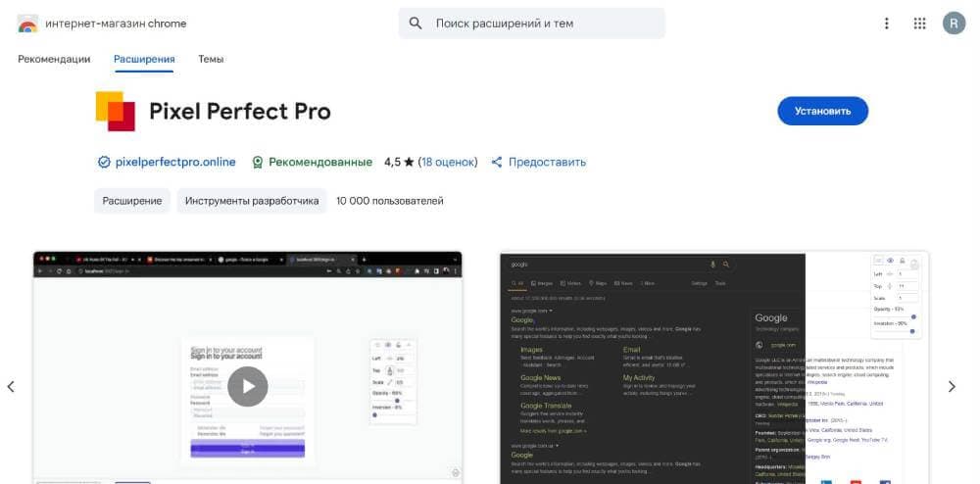Click the verified badge beside pixelperfectpro.online
The width and height of the screenshot is (980, 484).
[104, 162]
